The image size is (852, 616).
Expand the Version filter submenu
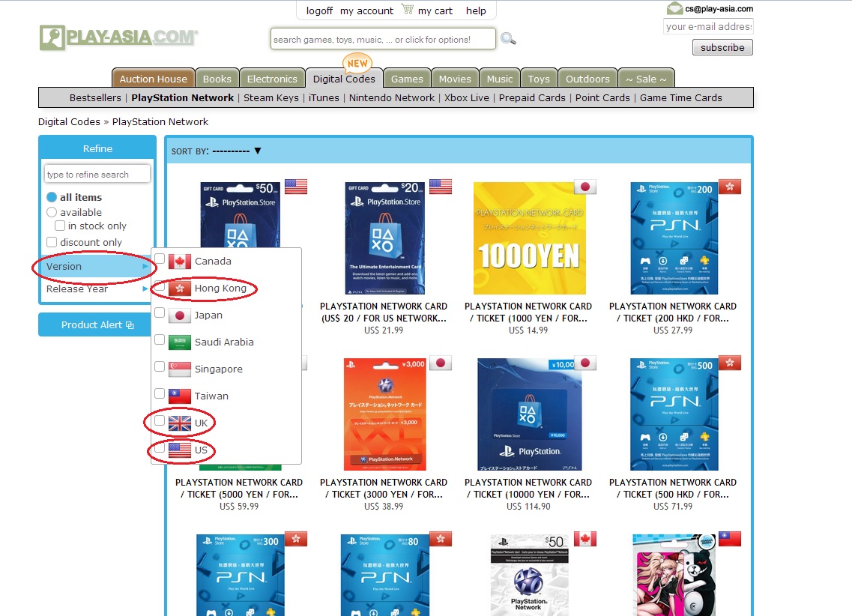(97, 266)
